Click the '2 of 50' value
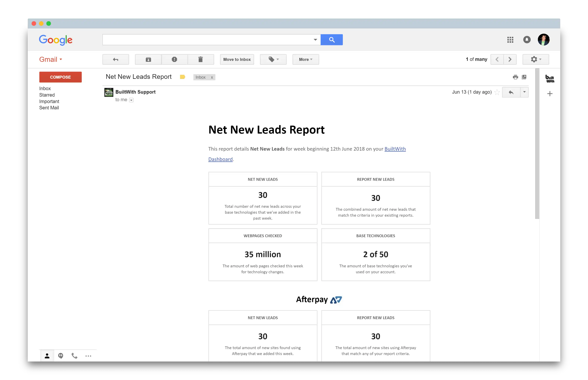The image size is (588, 380). click(x=376, y=254)
